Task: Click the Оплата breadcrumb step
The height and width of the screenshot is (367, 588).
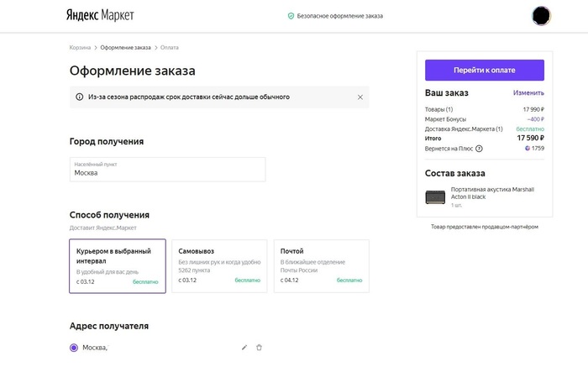Action: coord(170,48)
